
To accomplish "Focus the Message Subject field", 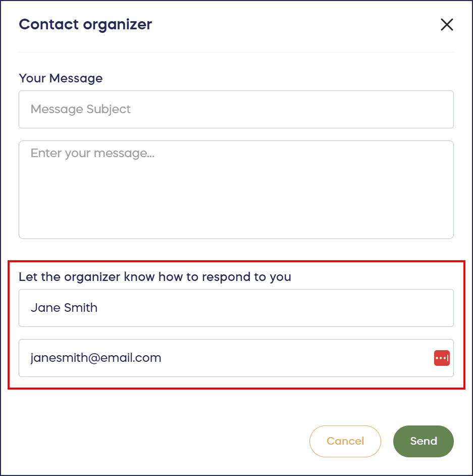I will click(236, 109).
